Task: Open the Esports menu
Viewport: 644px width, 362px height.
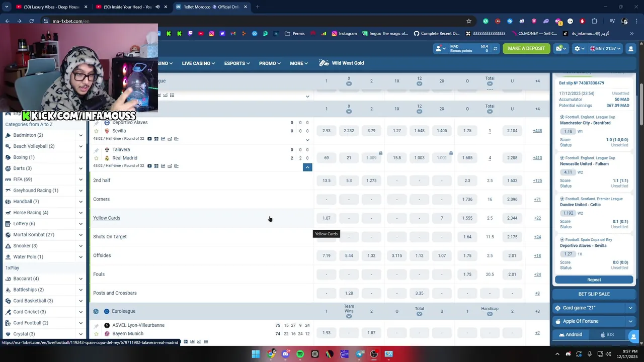Action: 237,63
